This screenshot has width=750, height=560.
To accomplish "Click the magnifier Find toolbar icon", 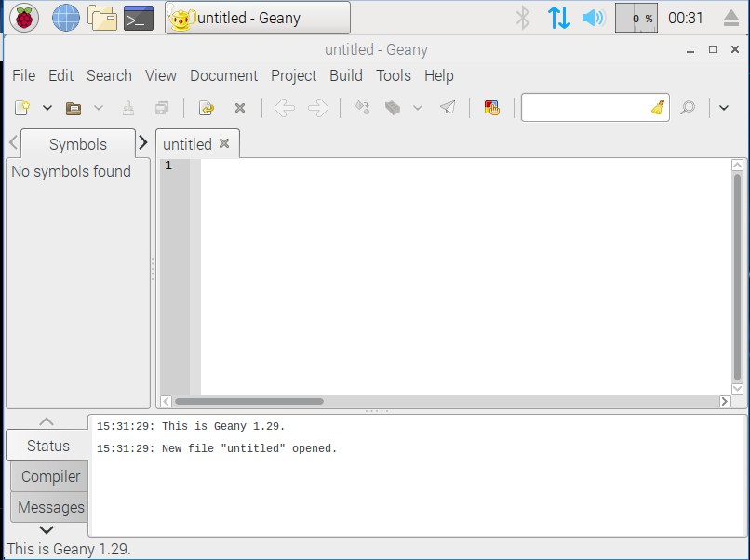I will [x=688, y=108].
